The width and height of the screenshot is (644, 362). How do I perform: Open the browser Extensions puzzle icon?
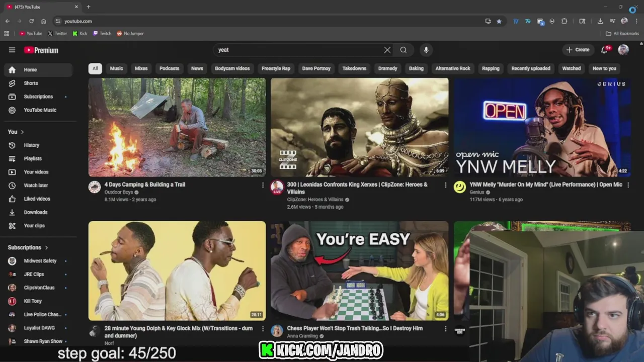pos(564,21)
